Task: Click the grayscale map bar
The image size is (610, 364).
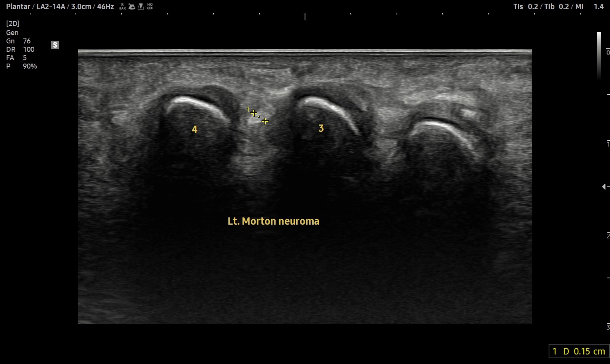Action: tap(599, 56)
